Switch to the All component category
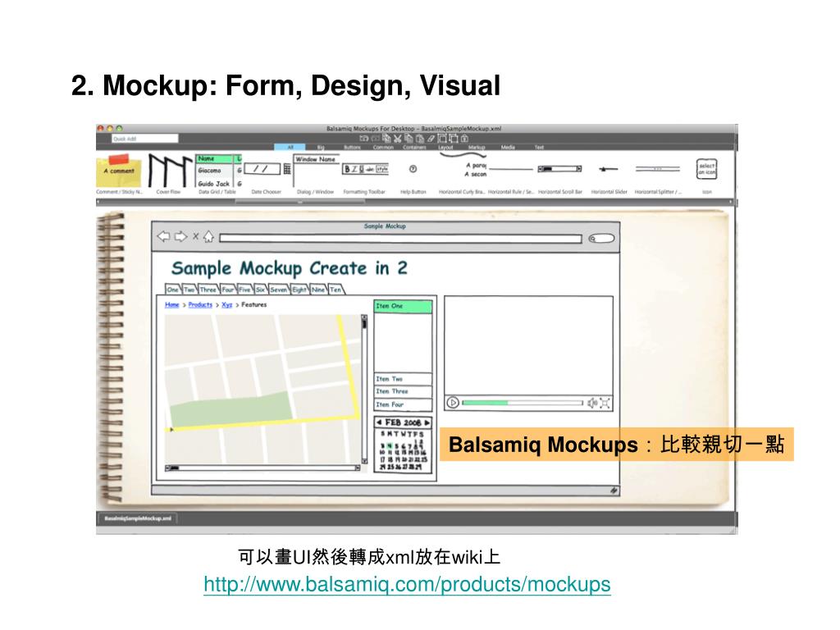Screen dimensions: 840x630 [290, 148]
